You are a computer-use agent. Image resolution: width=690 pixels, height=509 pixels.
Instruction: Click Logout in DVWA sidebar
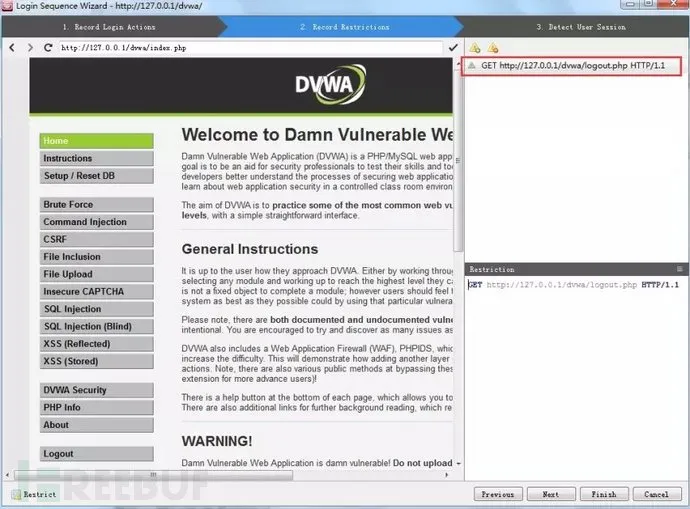click(x=96, y=454)
